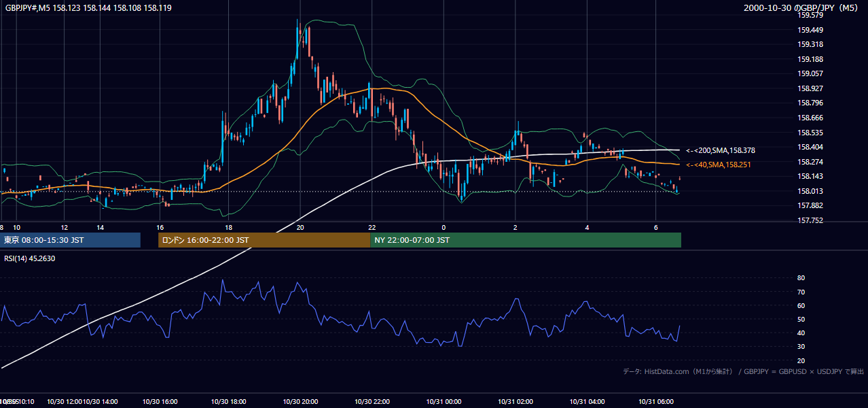Click the 2000-10-30 GBP/JPY (M5) chart title
Screen dimensions: 868x408
coord(801,7)
